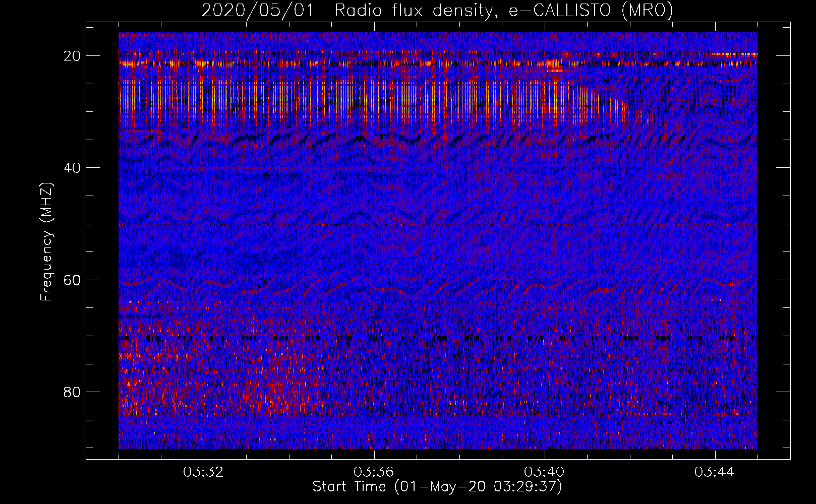Click the '03:36' time tick label
816x504 pixels.
tap(374, 472)
